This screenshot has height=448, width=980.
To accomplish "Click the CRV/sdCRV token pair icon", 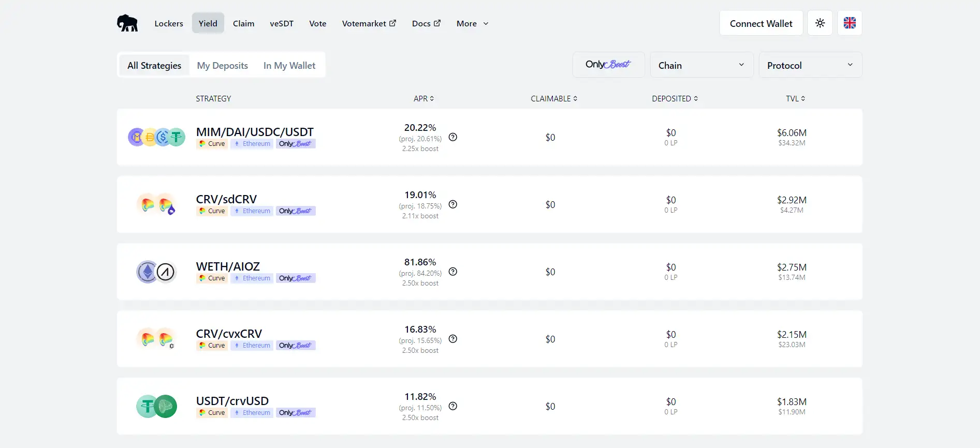I will click(156, 205).
